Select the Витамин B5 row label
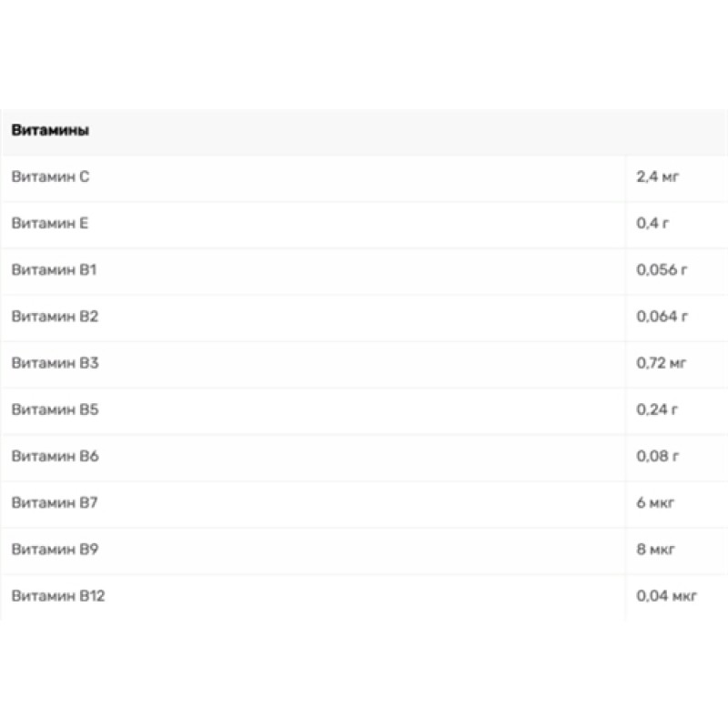 click(55, 409)
